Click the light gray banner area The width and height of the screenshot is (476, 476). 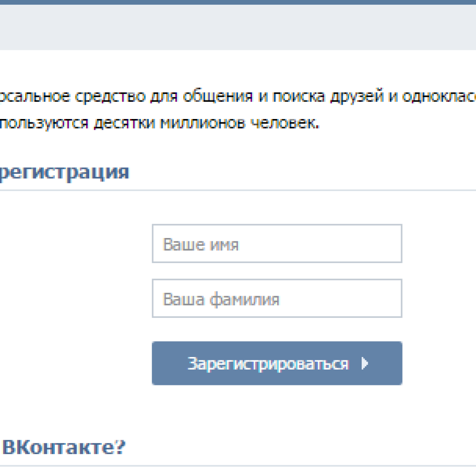(238, 26)
